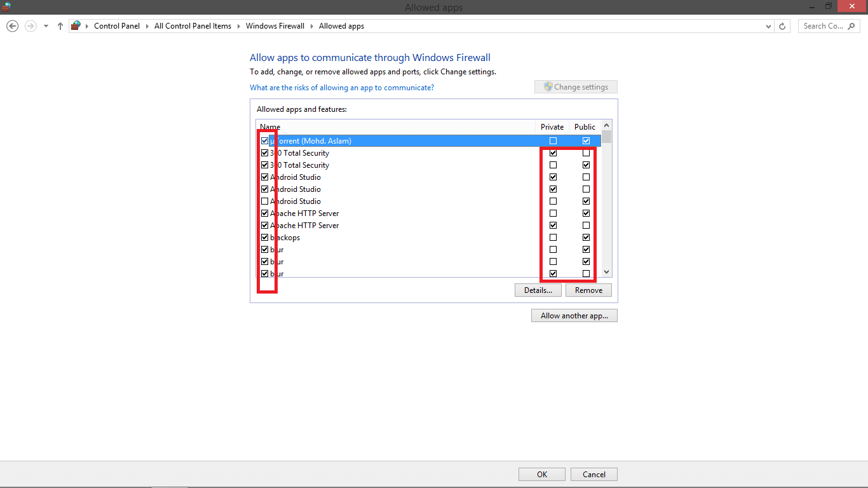Click the apps list scrollbar thumb

pos(606,137)
